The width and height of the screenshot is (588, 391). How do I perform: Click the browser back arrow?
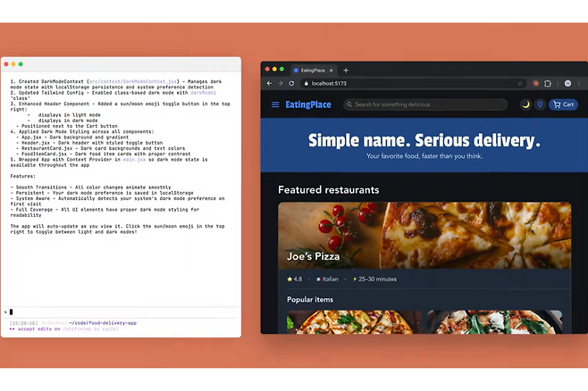(269, 83)
